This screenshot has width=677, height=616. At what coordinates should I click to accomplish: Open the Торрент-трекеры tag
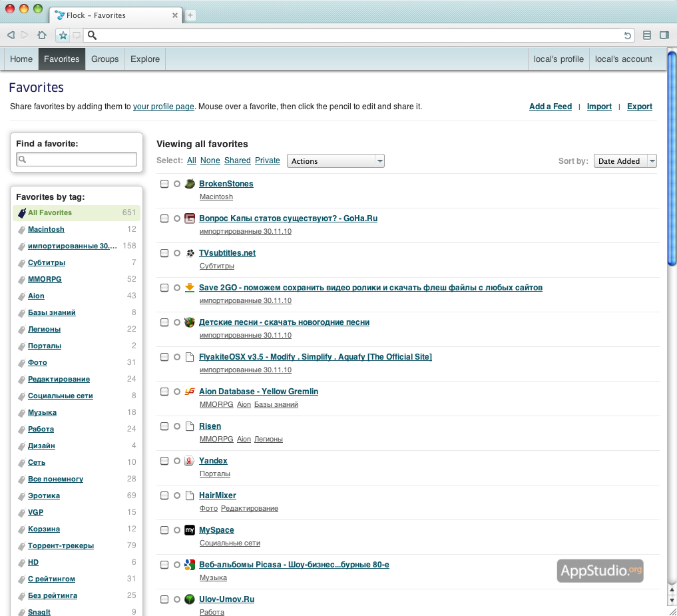click(61, 545)
